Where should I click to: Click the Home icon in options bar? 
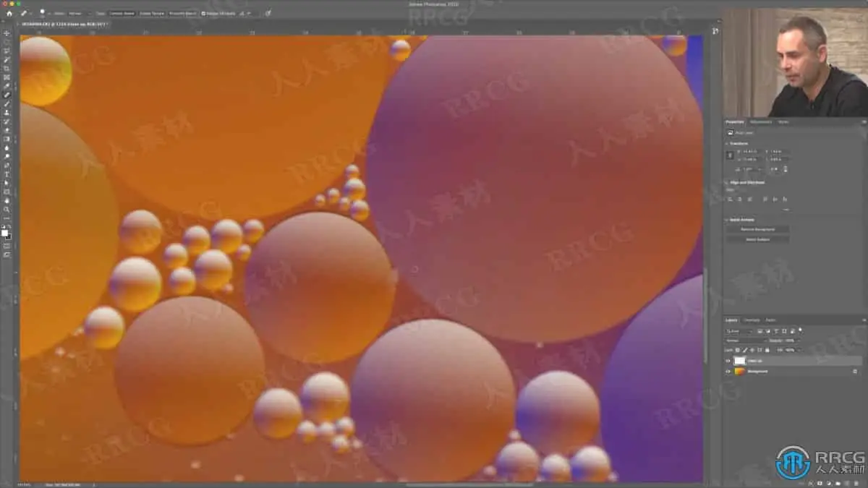pyautogui.click(x=9, y=14)
